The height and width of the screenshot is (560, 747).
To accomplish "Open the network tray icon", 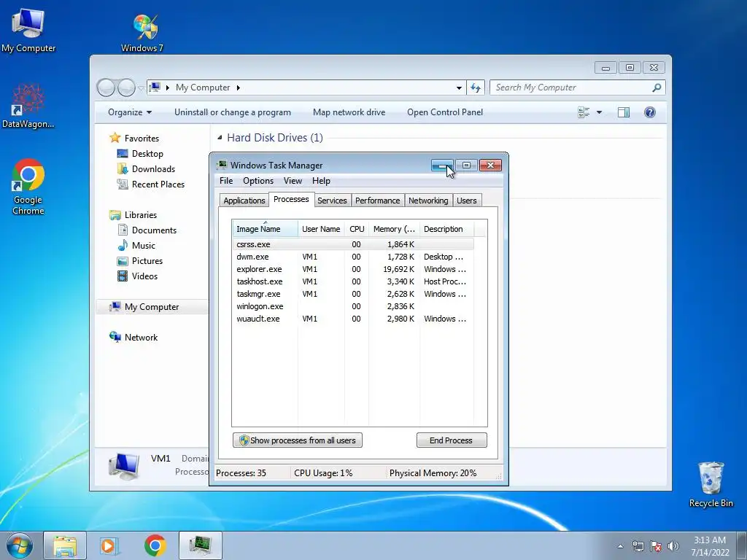I will coord(638,546).
